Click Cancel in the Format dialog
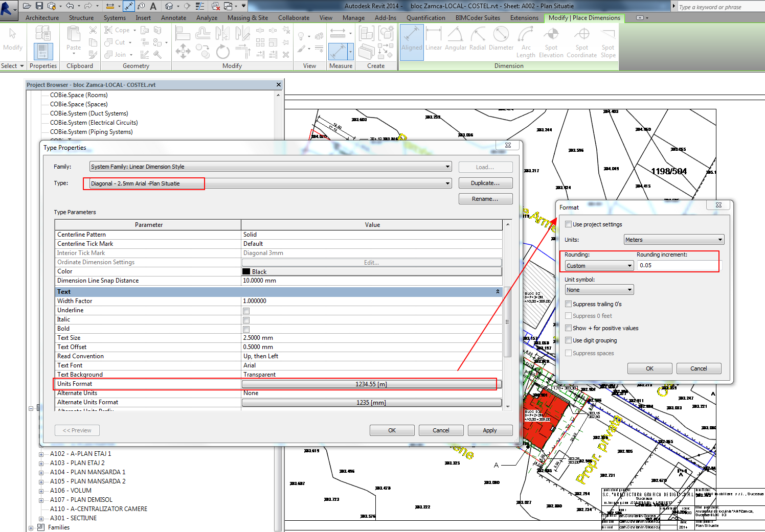Viewport: 765px width, 532px height. 699,368
